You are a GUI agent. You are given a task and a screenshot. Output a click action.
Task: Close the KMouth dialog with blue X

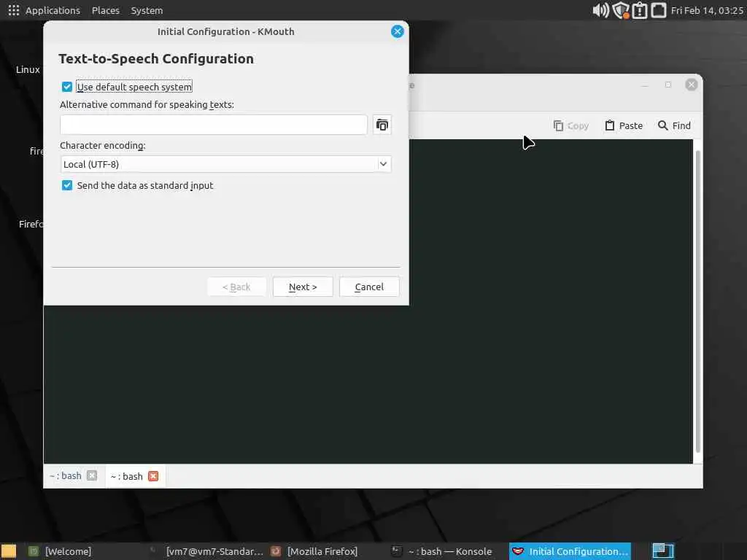[x=398, y=31]
